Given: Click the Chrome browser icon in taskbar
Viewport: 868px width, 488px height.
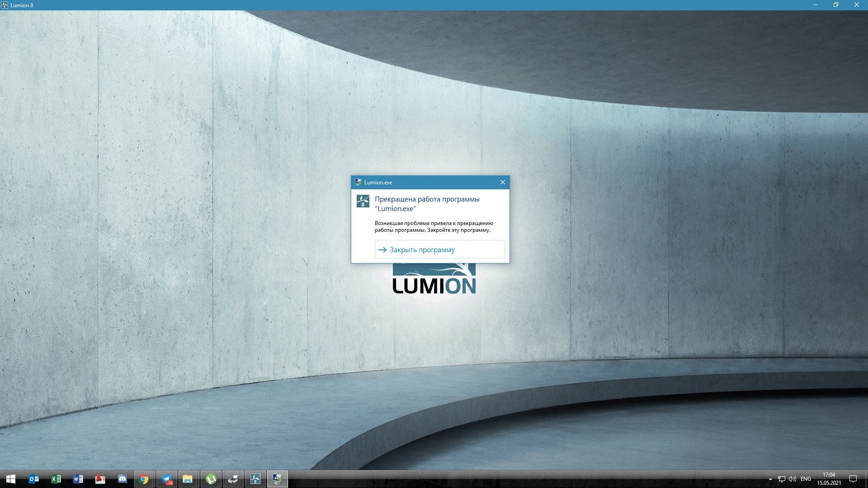Looking at the screenshot, I should (x=144, y=479).
